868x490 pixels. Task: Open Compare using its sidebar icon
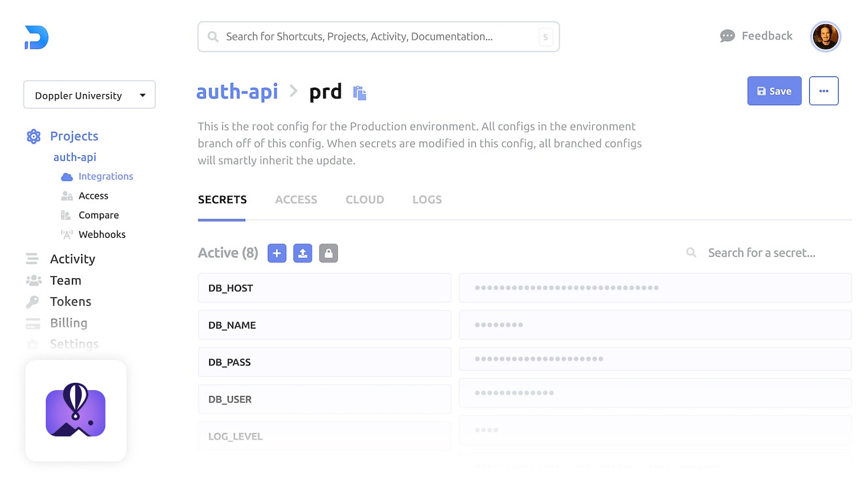67,214
